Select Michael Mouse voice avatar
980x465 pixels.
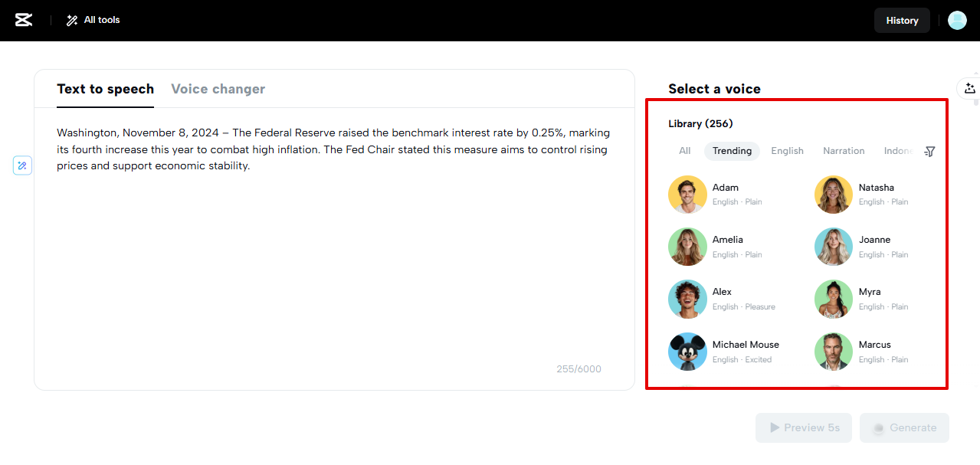(687, 352)
